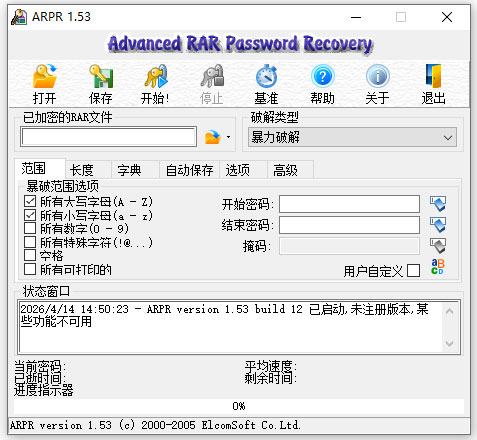This screenshot has width=477, height=440.
Task: Click the status log message text
Action: [x=224, y=315]
